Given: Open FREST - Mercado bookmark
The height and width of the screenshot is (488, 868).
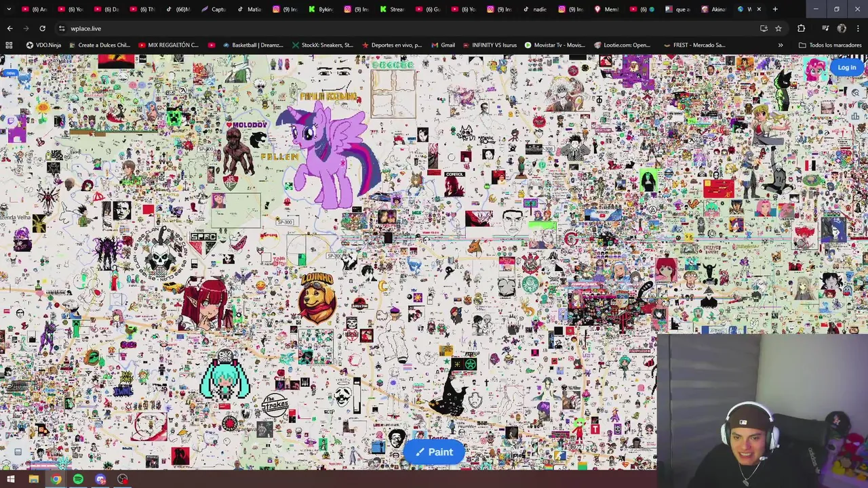Looking at the screenshot, I should pyautogui.click(x=694, y=45).
